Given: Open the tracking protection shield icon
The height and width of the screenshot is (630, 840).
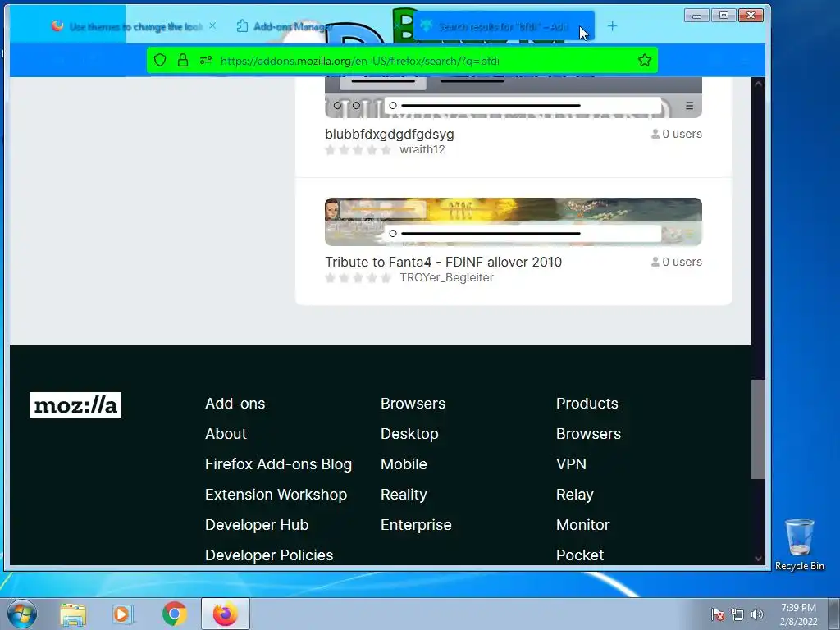Looking at the screenshot, I should click(x=160, y=60).
